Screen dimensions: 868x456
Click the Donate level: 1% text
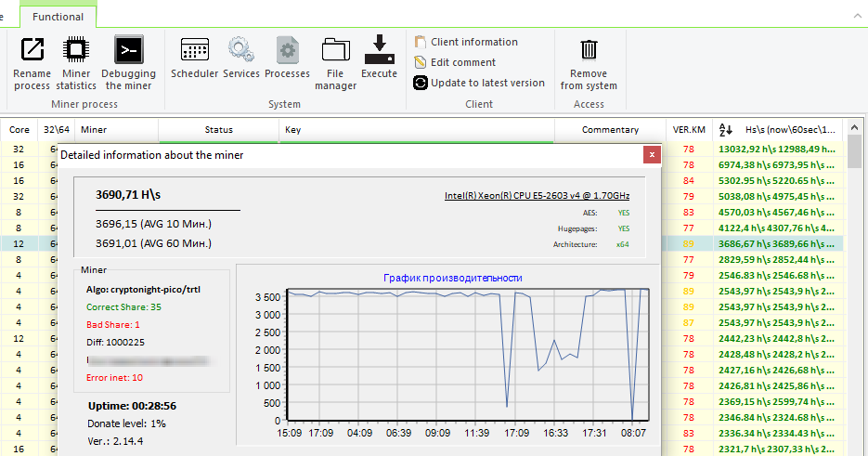pyautogui.click(x=127, y=423)
